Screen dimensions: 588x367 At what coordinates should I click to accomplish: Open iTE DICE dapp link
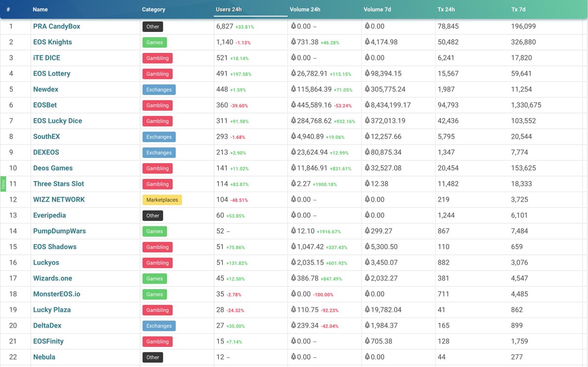47,58
